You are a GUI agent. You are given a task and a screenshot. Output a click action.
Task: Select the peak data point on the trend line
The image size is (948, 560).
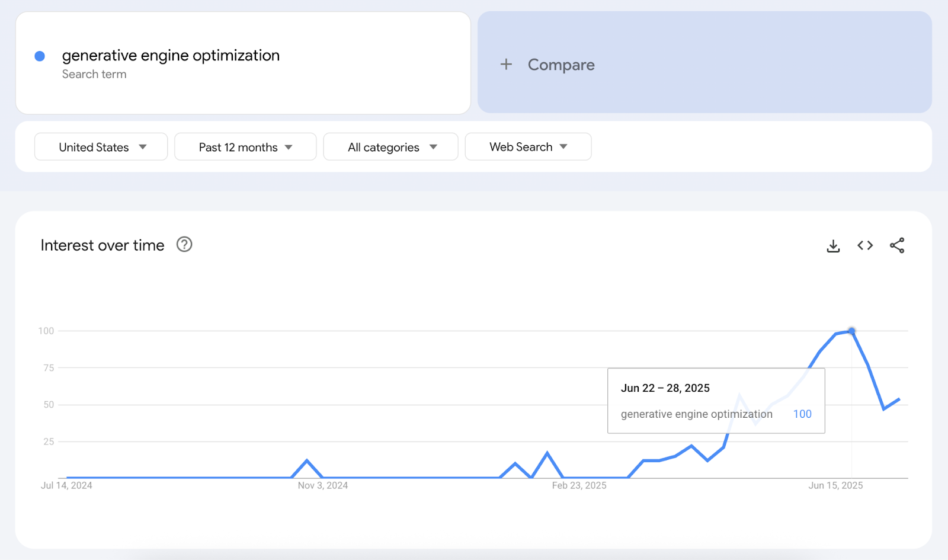851,331
